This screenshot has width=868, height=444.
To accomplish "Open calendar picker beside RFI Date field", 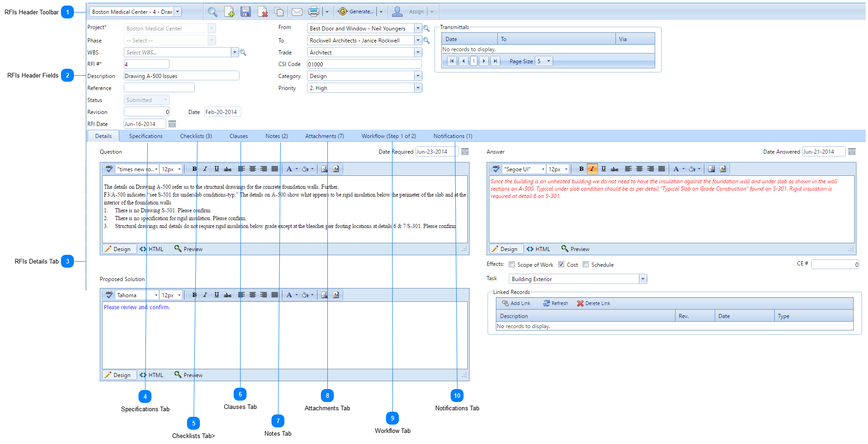I will (172, 124).
